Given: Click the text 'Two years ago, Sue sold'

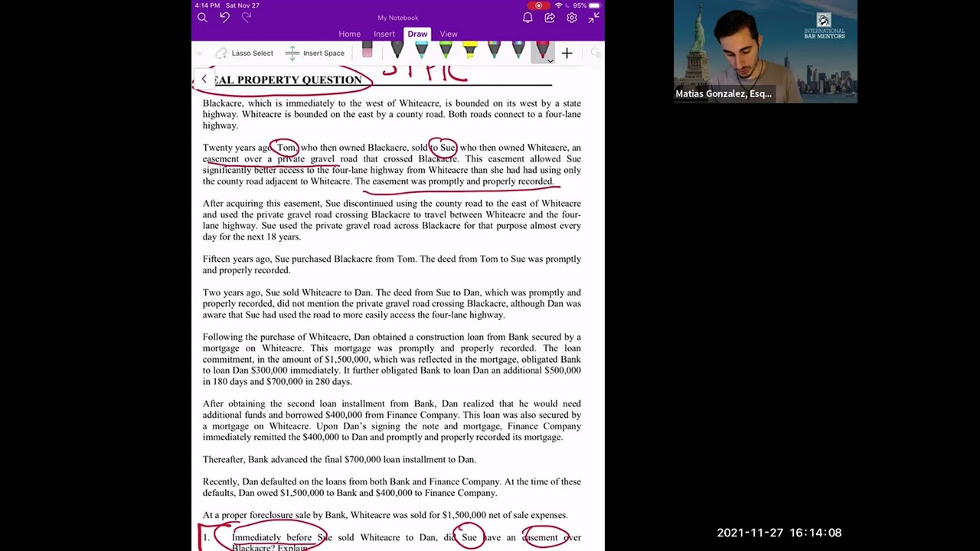Looking at the screenshot, I should pos(250,292).
